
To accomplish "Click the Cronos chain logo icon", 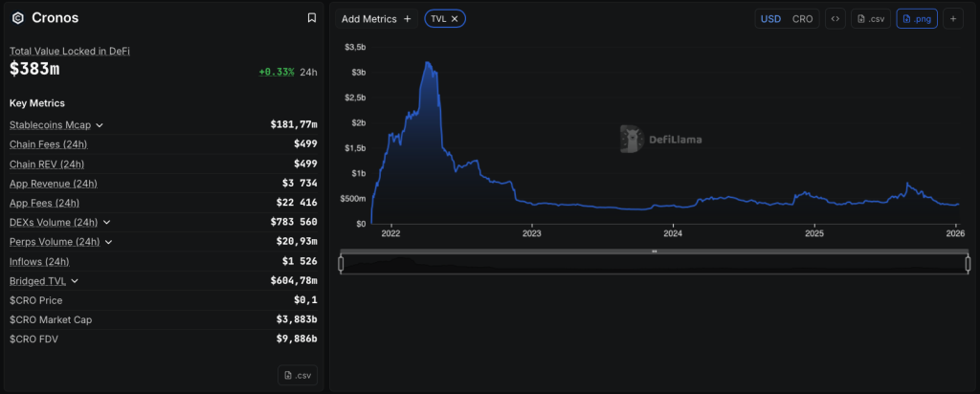I will coord(17,17).
